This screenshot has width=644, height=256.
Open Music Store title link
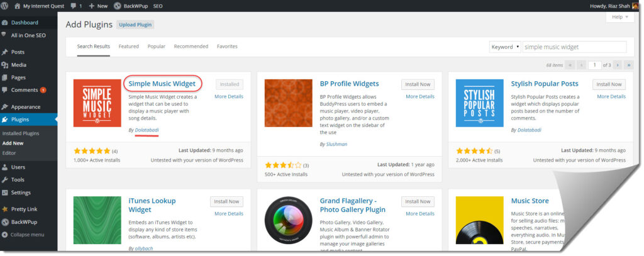[530, 201]
